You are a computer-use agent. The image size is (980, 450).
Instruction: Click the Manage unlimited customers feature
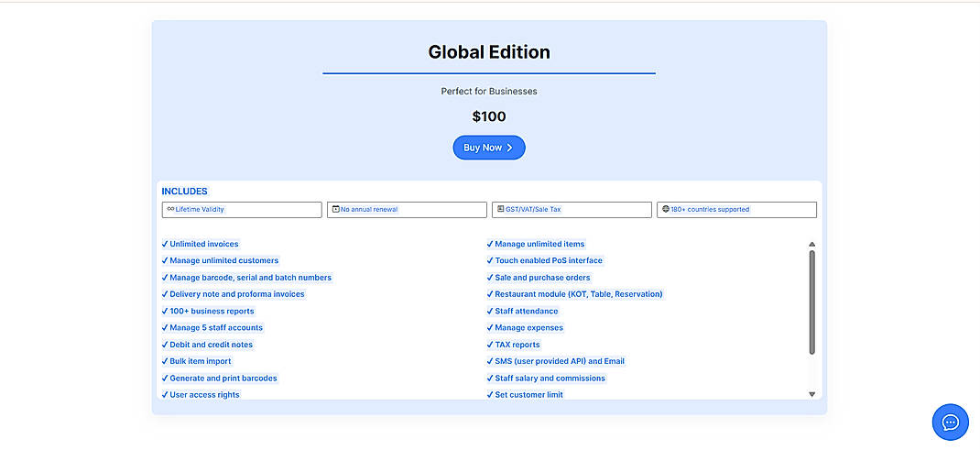click(220, 260)
